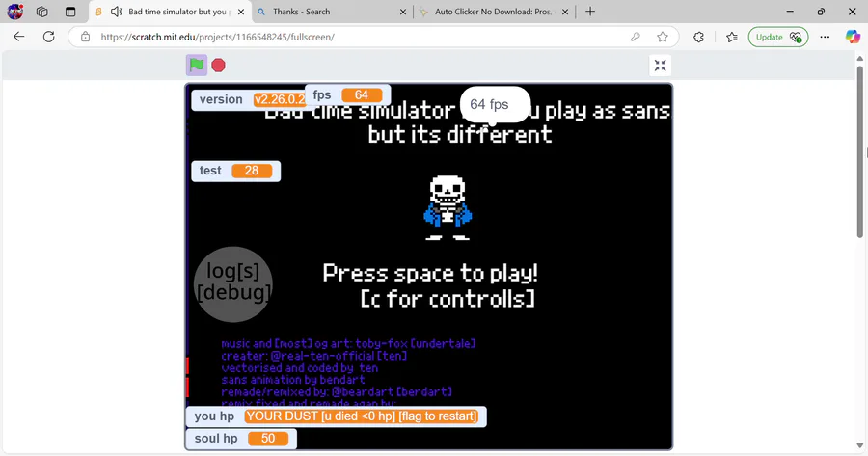Exit fullscreen mode icon
Screen dimensions: 868x456
point(660,66)
